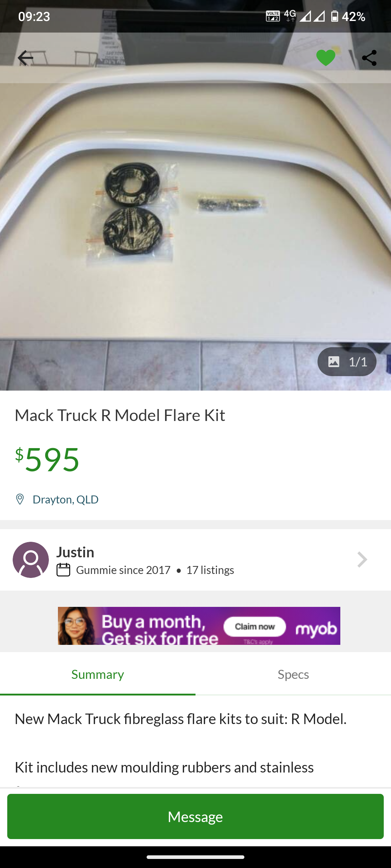Screen dimensions: 391x868
Task: Tap the Mack Truck R Model title
Action: pos(120,415)
